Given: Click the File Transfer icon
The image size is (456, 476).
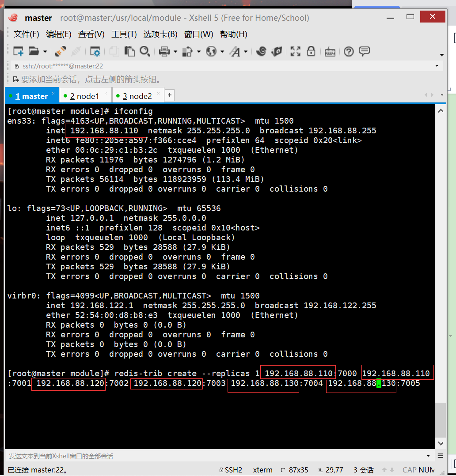Looking at the screenshot, I should (x=187, y=51).
